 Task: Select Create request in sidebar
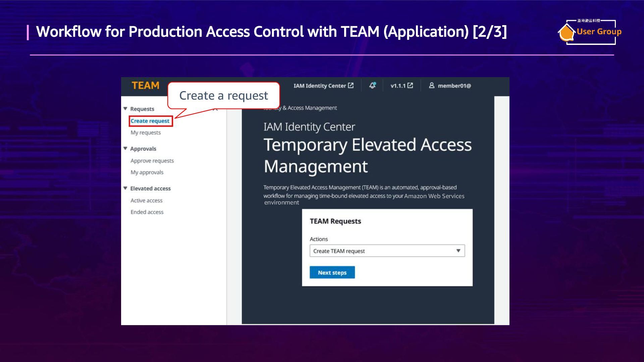coord(150,121)
